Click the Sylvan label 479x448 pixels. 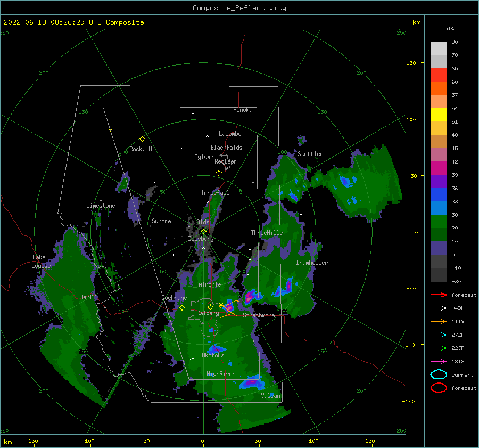204,157
